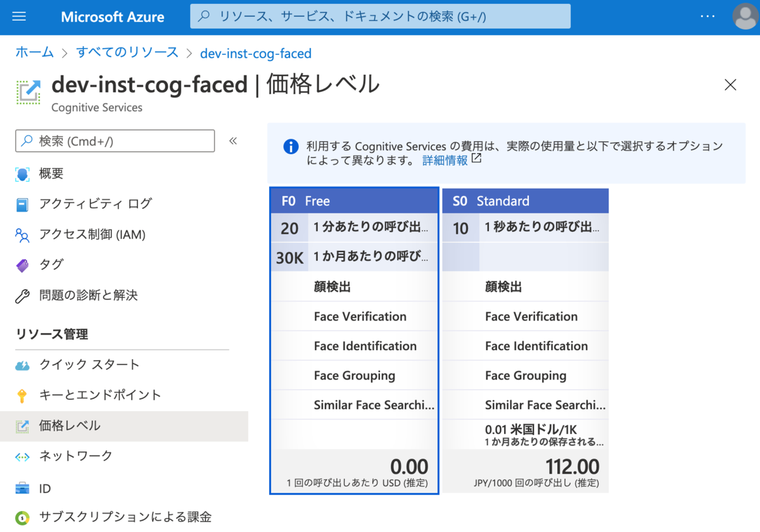Click Face Verification in the F0 card
The image size is (760, 532).
click(x=360, y=317)
